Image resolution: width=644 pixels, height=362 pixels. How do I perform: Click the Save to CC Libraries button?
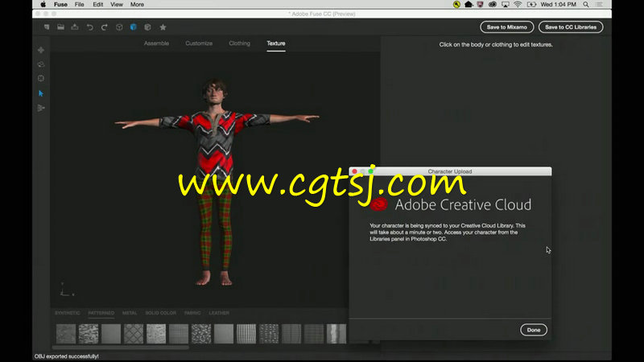tap(571, 27)
